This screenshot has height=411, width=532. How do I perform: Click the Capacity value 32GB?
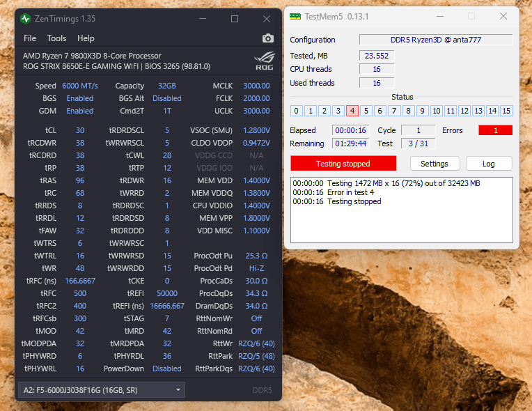click(x=167, y=86)
